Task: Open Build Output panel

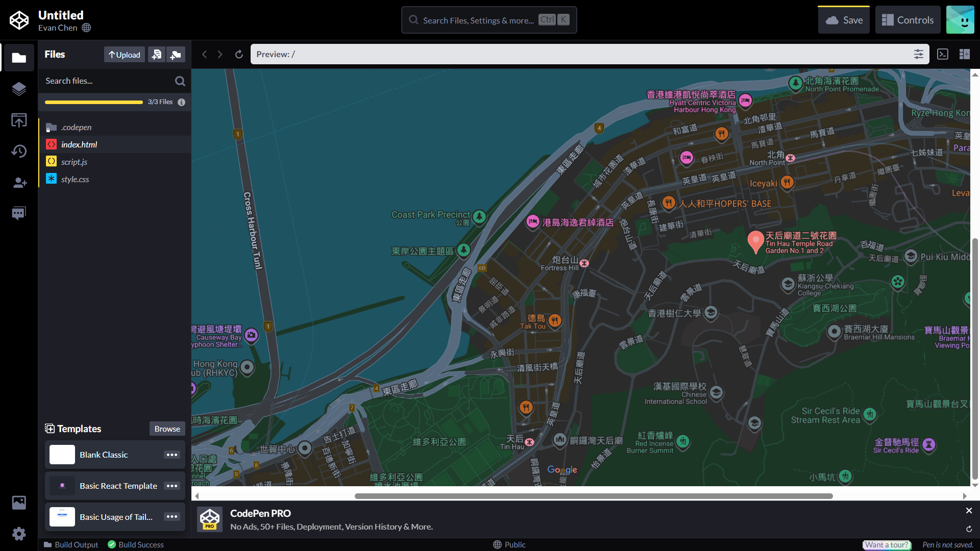Action: 71,545
